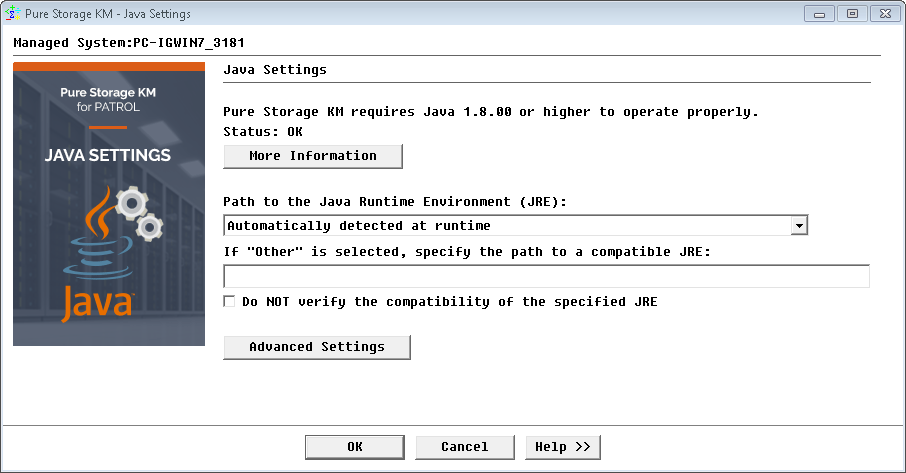Viewport: 906px width, 473px height.
Task: Close the Java Settings dialog window
Action: [883, 14]
